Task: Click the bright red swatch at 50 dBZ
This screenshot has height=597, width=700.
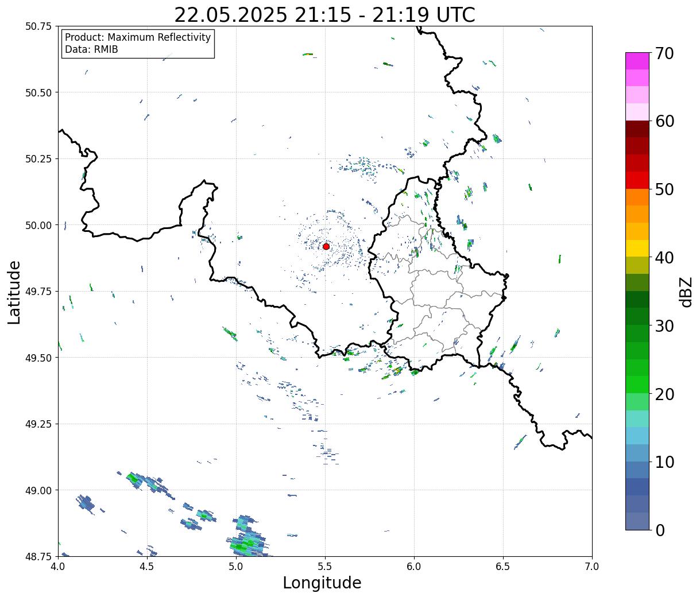Action: pyautogui.click(x=637, y=180)
